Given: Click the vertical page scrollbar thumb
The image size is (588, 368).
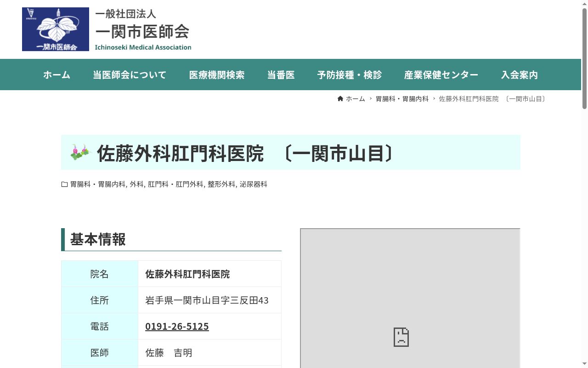Looking at the screenshot, I should coord(584,58).
